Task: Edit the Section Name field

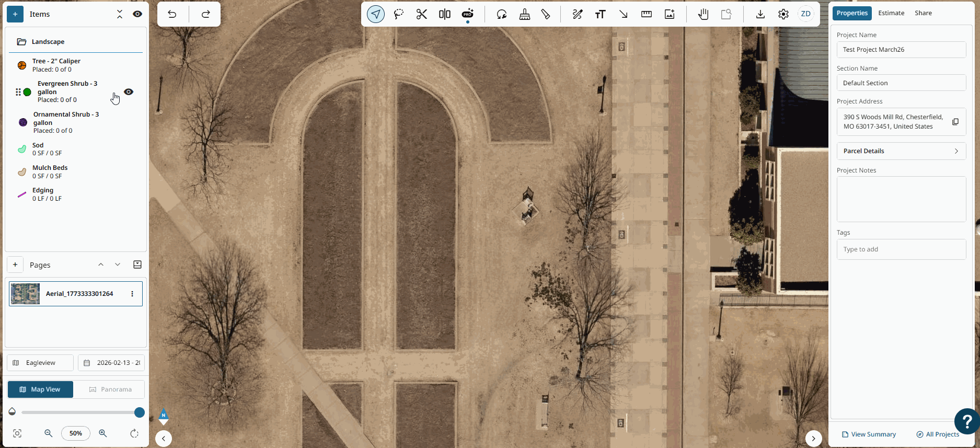Action: pos(901,83)
